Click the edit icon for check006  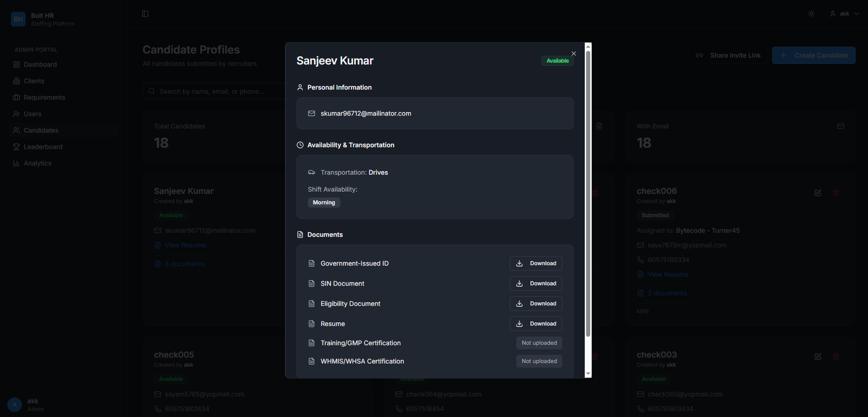pyautogui.click(x=818, y=193)
